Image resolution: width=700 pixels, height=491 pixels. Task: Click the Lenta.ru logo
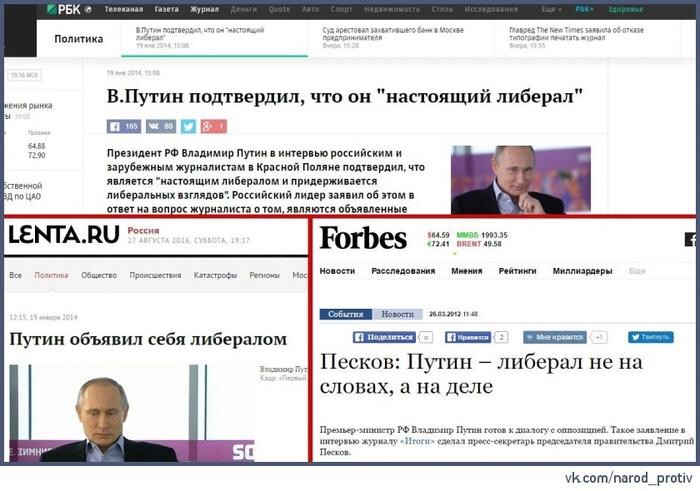(64, 235)
